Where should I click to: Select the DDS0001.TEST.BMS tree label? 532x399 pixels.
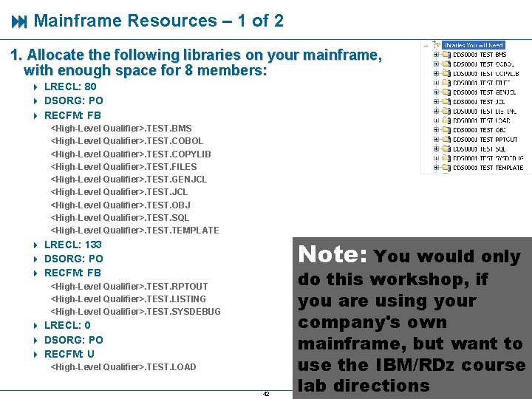click(x=480, y=55)
